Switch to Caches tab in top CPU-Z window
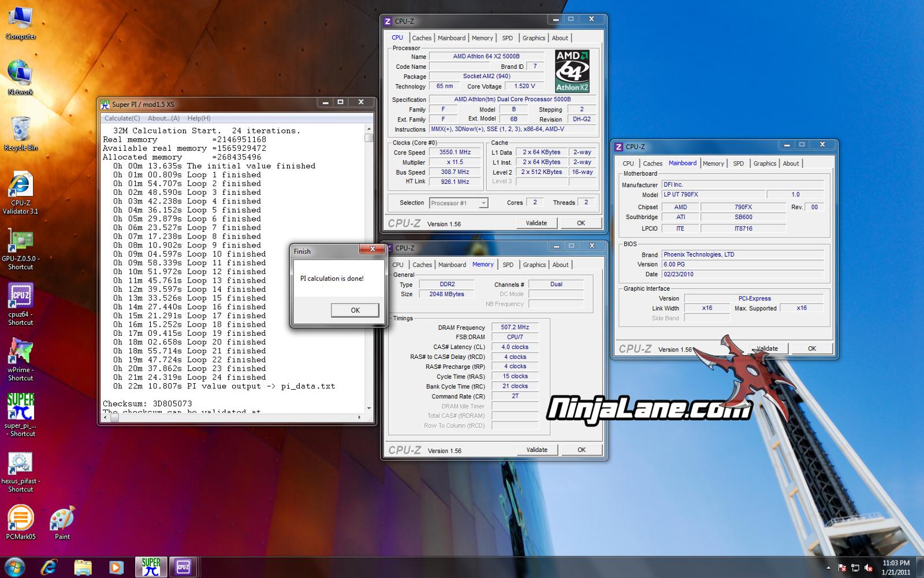 pyautogui.click(x=422, y=38)
